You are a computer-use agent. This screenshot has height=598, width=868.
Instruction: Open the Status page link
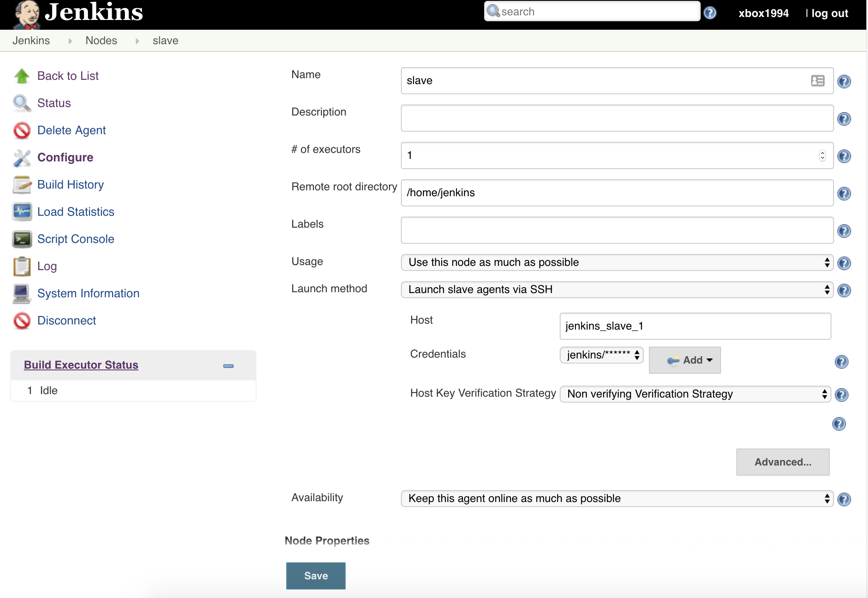point(54,103)
